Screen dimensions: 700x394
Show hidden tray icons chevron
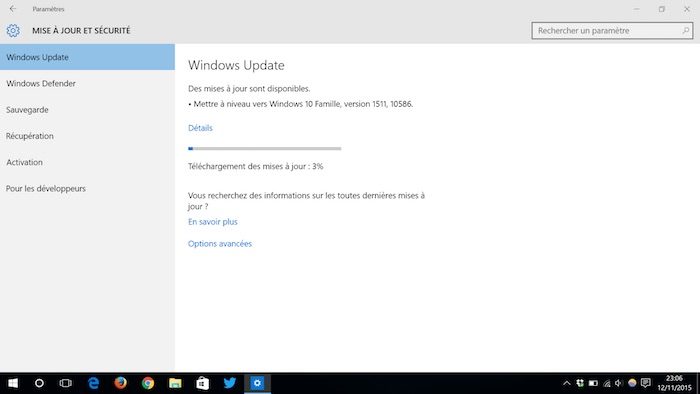coord(567,383)
